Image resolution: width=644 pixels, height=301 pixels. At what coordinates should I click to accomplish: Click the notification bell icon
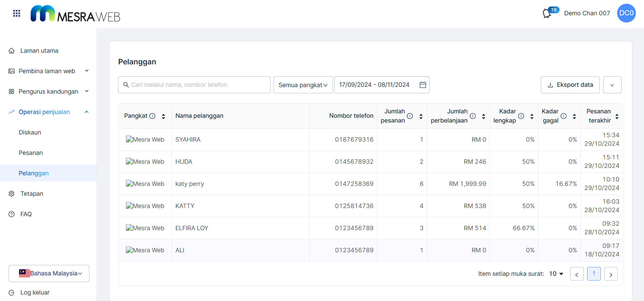pyautogui.click(x=547, y=14)
